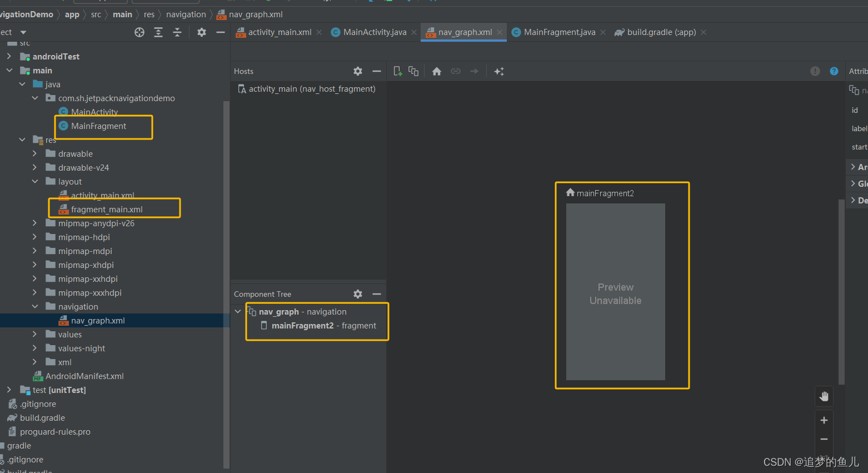Minimize the Hosts panel
The image size is (868, 473).
pyautogui.click(x=377, y=71)
